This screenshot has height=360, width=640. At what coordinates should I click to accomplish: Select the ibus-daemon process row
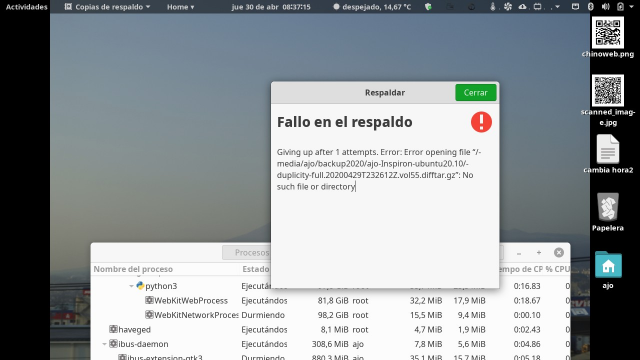point(330,344)
